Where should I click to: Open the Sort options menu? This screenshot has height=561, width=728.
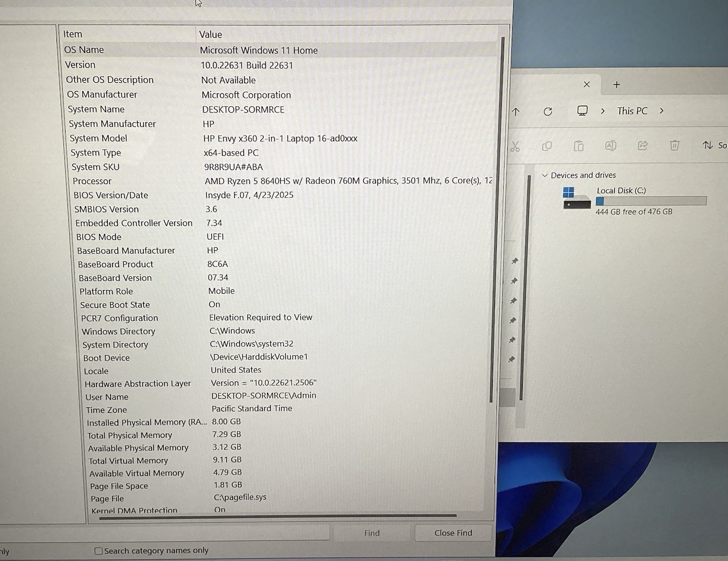tap(715, 145)
